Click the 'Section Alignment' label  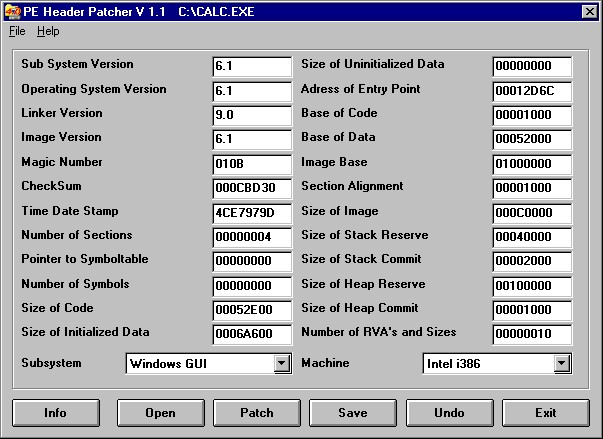coord(352,186)
